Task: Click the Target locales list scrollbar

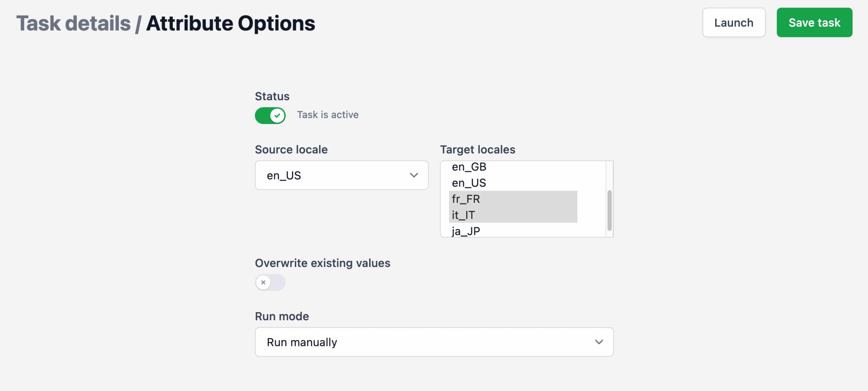Action: coord(609,211)
